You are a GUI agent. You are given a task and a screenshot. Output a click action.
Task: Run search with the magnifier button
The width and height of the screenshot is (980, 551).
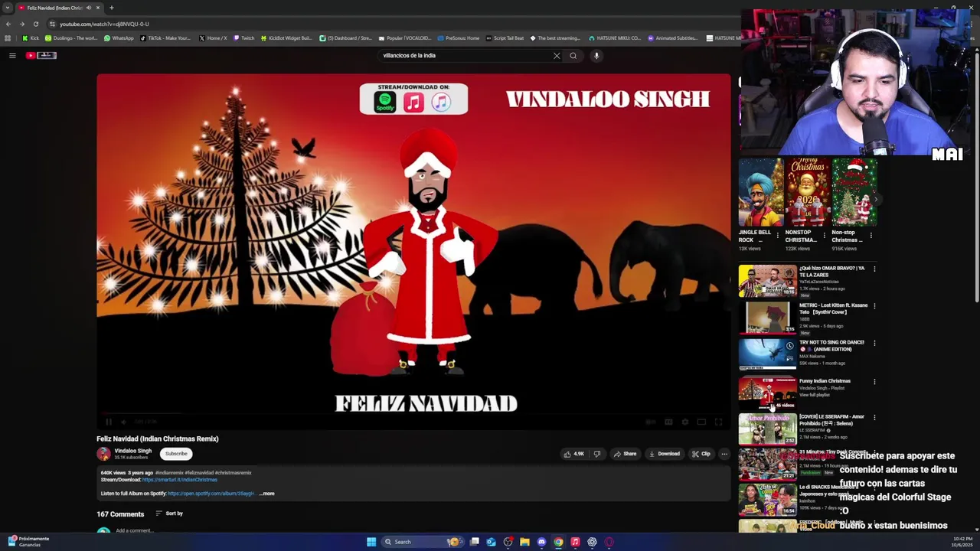tap(573, 55)
